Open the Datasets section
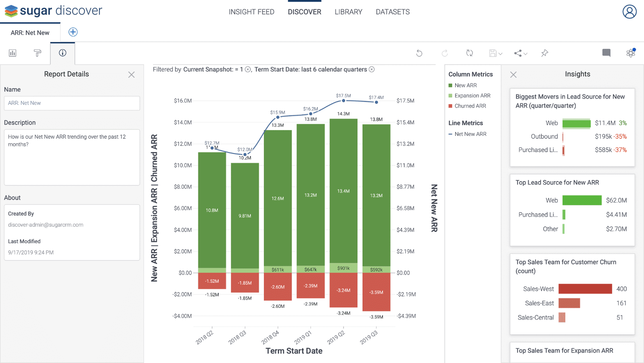This screenshot has height=363, width=644. point(393,12)
